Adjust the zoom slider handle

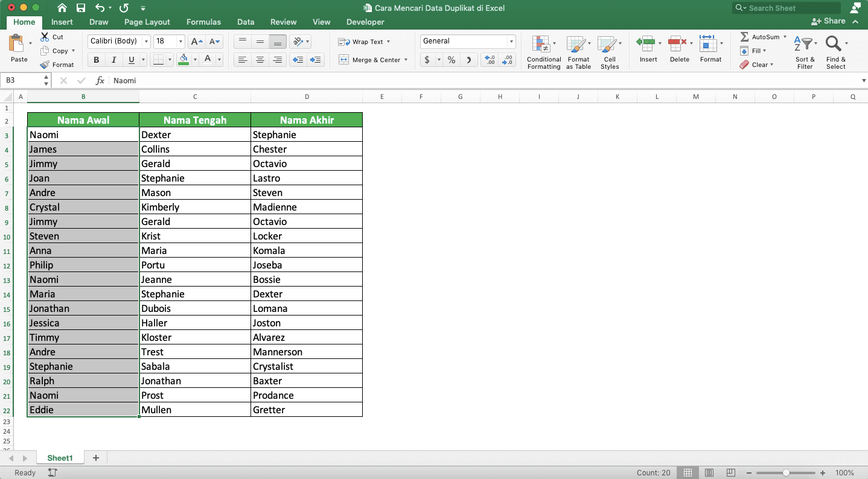[x=786, y=473]
